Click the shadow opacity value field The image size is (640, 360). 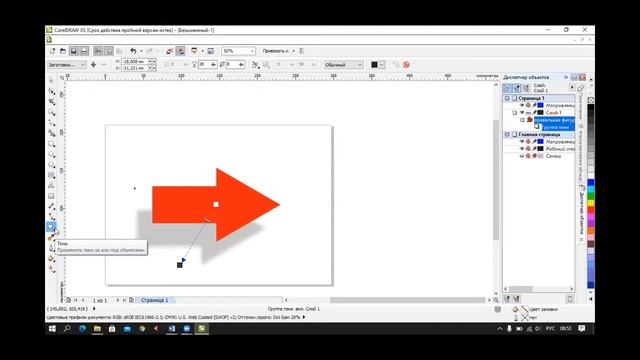(x=204, y=65)
